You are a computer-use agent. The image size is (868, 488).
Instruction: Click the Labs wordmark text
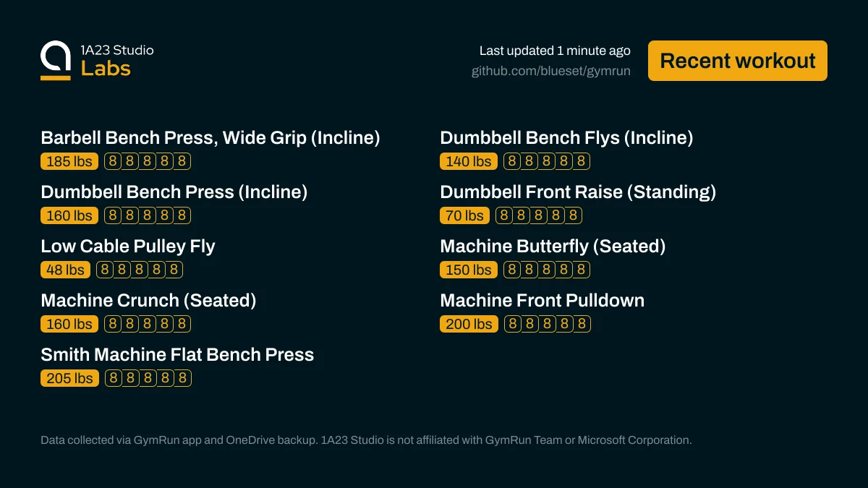click(106, 69)
